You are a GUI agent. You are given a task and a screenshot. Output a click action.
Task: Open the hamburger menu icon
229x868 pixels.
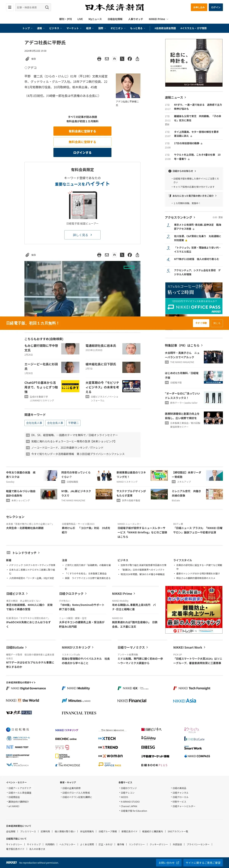(x=10, y=7)
